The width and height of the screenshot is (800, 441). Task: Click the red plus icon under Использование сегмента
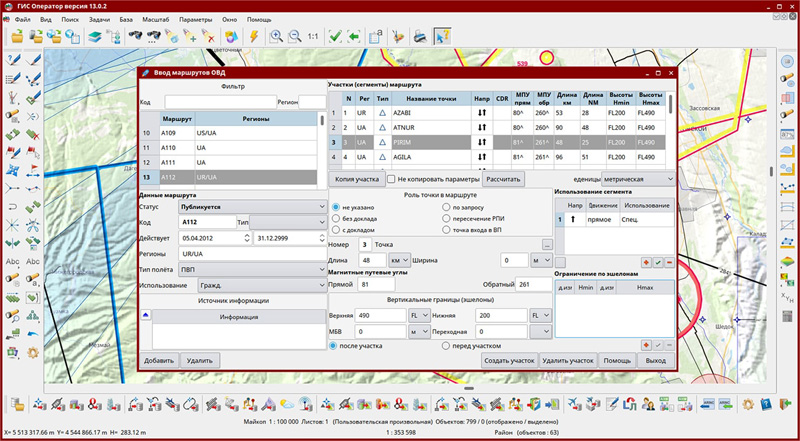point(646,262)
